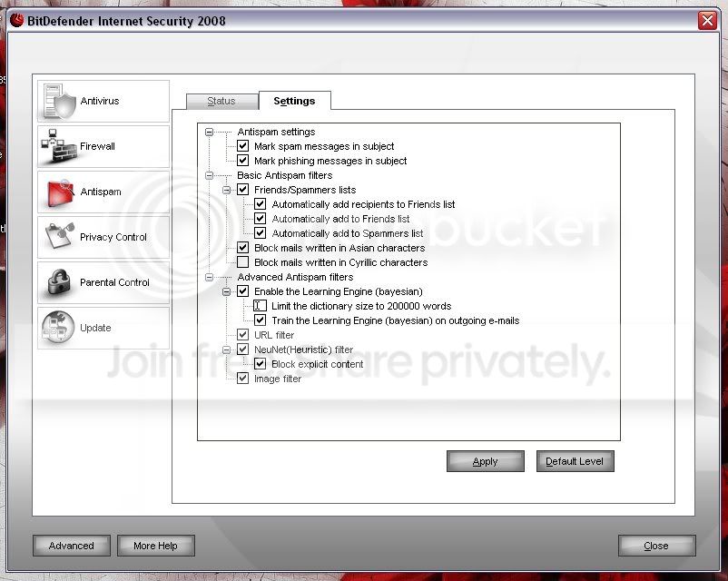The width and height of the screenshot is (728, 581).
Task: Open the Parental Control section label
Action: [114, 282]
